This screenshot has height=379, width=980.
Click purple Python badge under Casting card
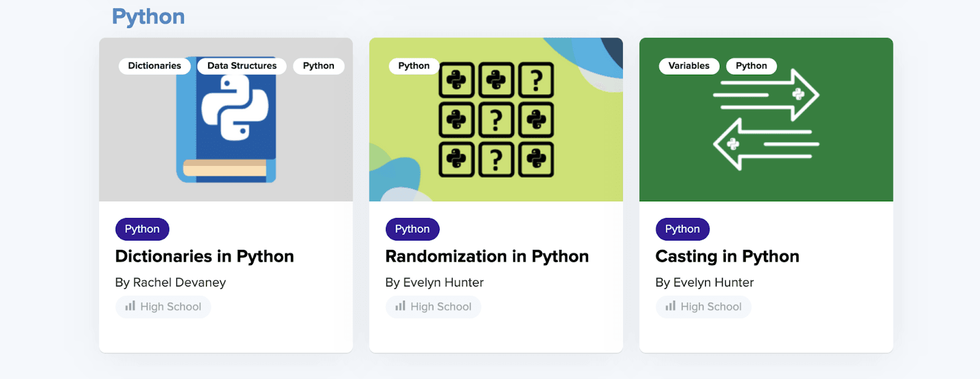[x=682, y=229]
